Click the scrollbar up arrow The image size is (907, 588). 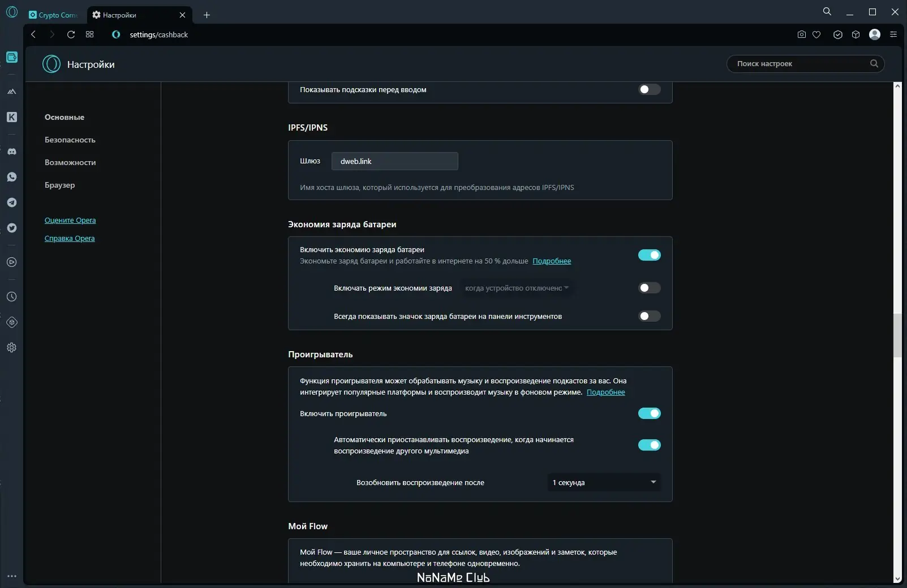click(897, 86)
